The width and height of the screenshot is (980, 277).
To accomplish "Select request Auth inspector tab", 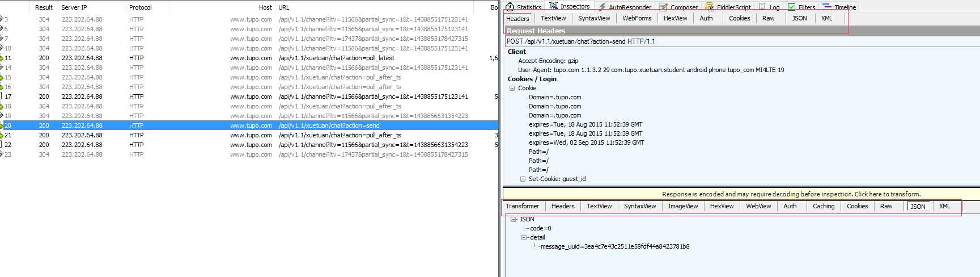I will click(706, 18).
